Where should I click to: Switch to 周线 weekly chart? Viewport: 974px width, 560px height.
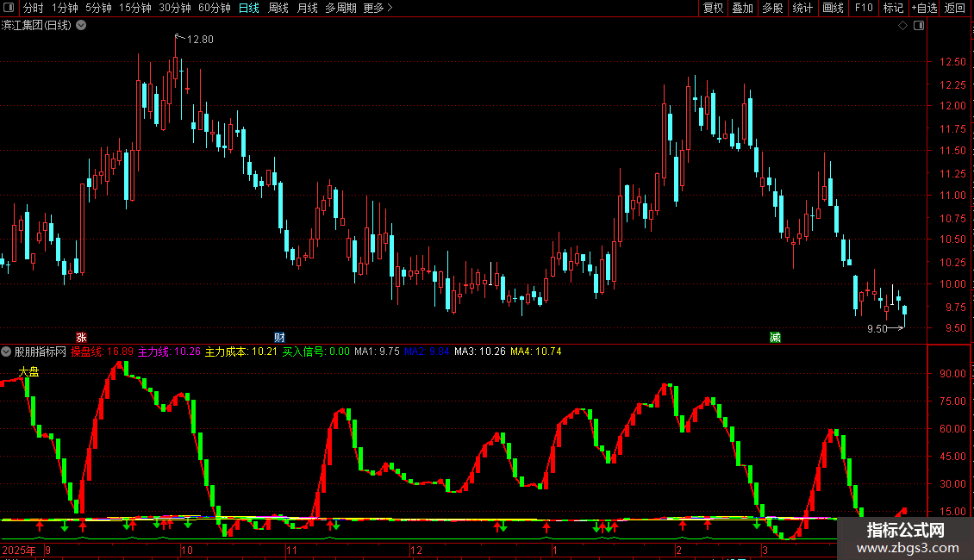coord(278,8)
